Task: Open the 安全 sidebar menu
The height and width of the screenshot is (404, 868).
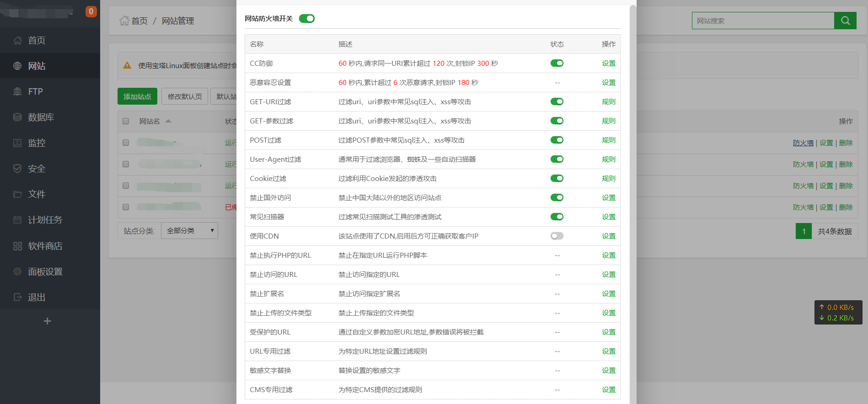Action: pos(50,169)
